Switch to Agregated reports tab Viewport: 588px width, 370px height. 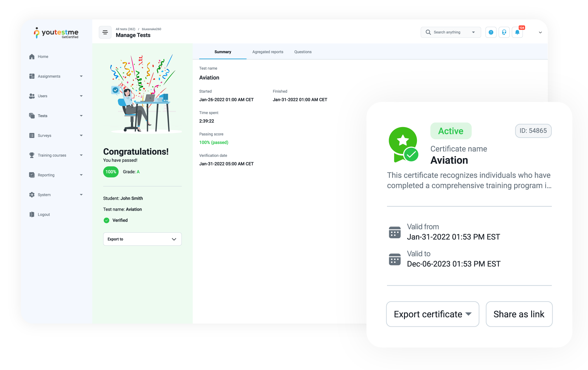(x=267, y=52)
